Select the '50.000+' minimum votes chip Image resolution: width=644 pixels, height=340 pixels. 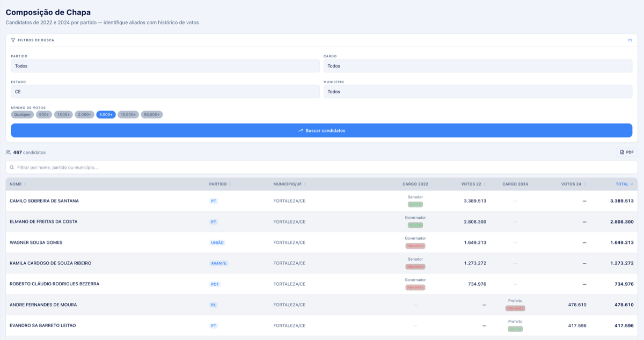pos(152,114)
